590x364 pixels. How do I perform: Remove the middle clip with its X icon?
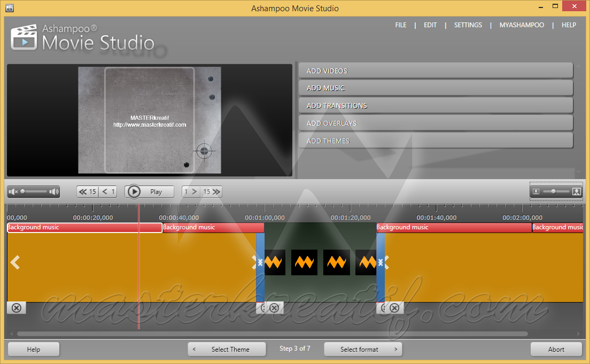click(274, 308)
